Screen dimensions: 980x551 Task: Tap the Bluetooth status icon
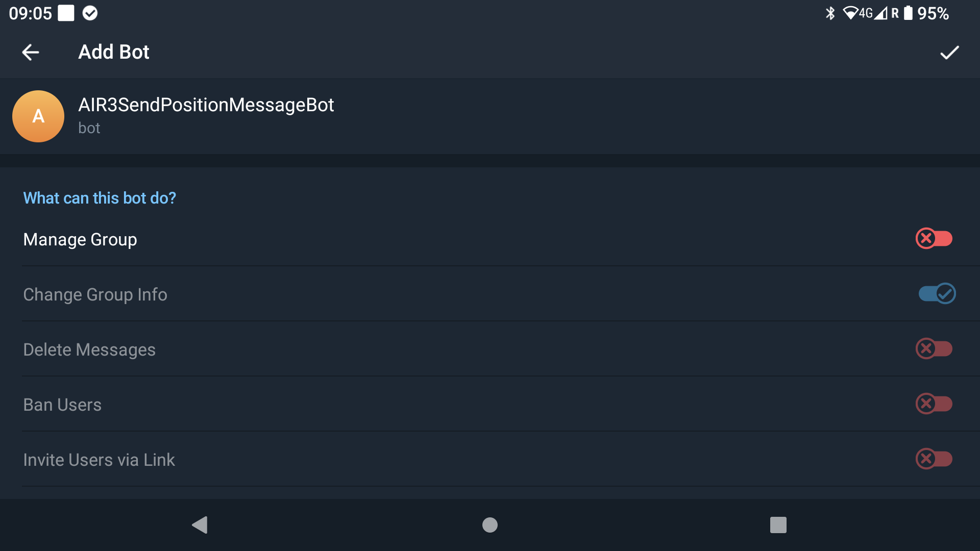(830, 13)
